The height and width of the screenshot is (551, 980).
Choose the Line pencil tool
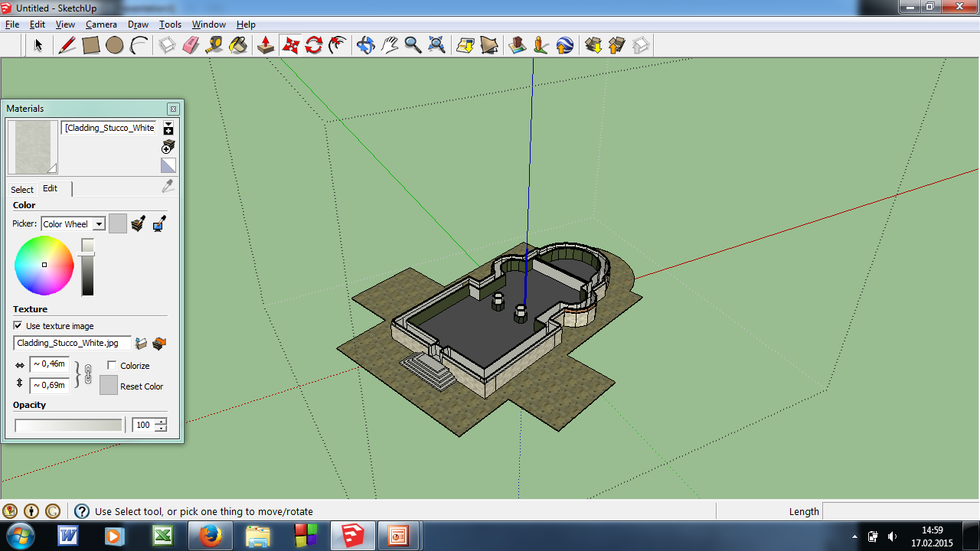67,46
